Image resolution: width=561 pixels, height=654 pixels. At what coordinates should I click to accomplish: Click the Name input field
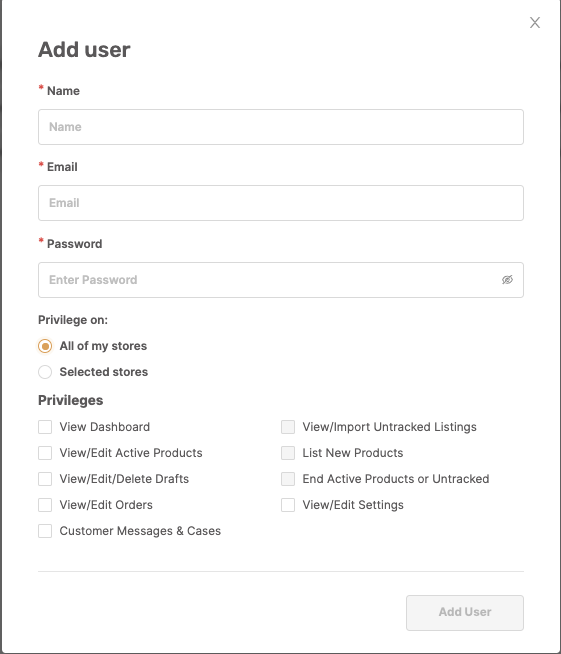(281, 127)
